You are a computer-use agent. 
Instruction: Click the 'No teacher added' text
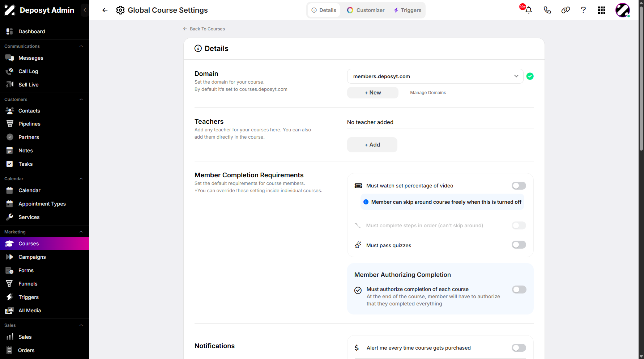tap(370, 122)
